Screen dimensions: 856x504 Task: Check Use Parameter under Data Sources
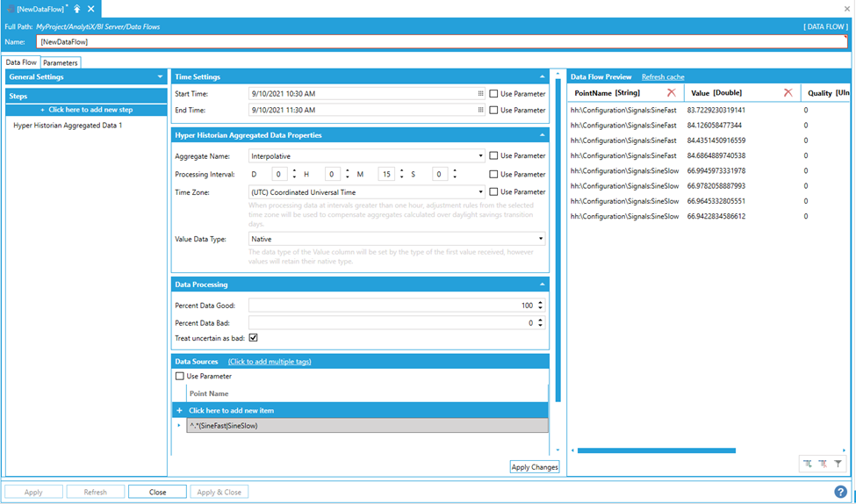point(180,376)
